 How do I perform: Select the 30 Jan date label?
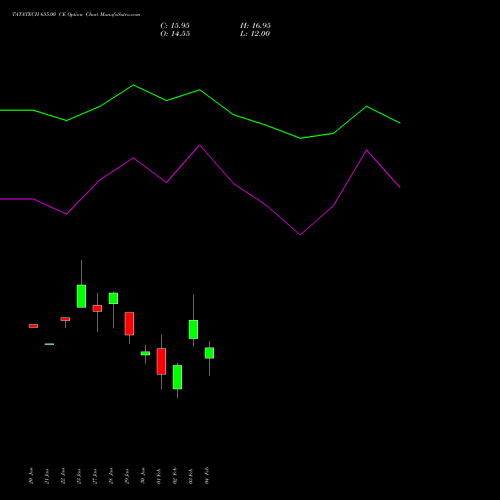(143, 476)
